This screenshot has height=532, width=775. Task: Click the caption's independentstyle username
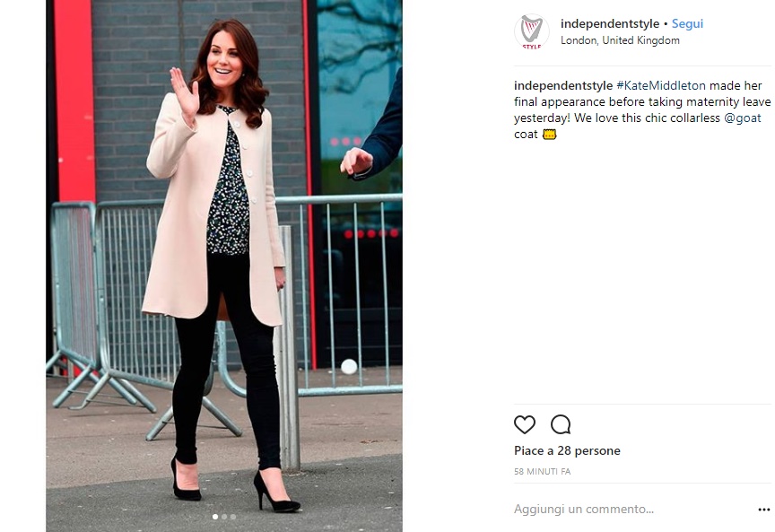coord(563,85)
